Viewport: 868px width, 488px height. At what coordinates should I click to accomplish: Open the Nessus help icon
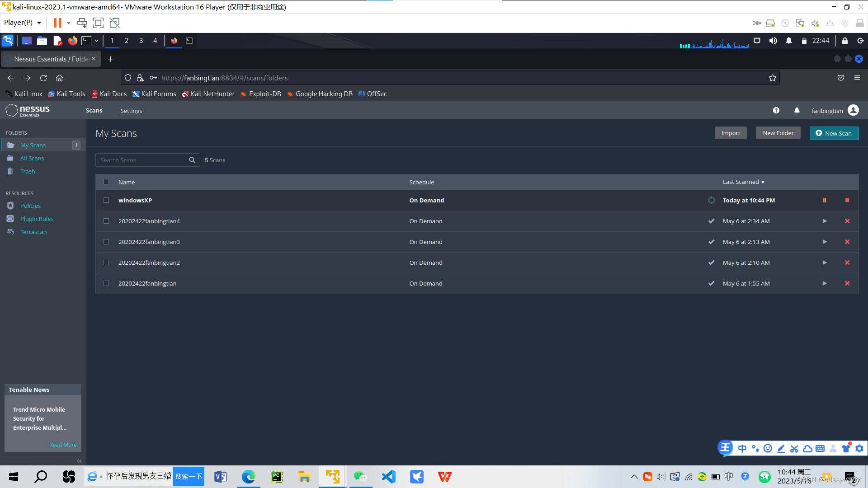click(776, 110)
